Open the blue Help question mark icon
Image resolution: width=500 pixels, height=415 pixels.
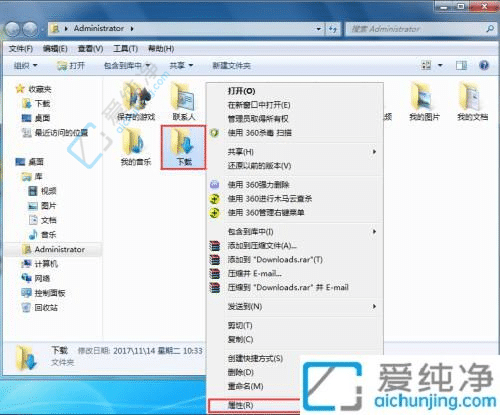(x=484, y=65)
